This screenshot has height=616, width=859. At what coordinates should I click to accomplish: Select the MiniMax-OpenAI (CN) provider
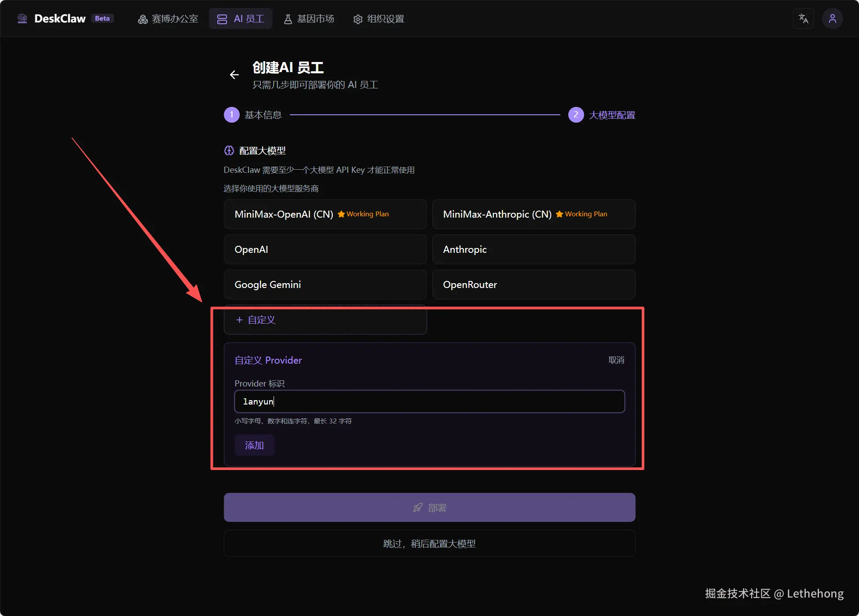click(325, 214)
